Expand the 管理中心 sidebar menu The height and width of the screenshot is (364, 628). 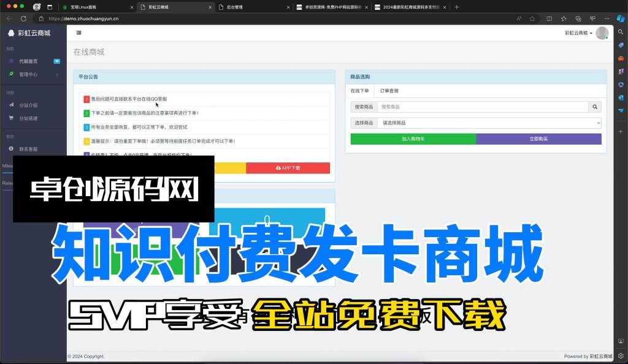33,74
